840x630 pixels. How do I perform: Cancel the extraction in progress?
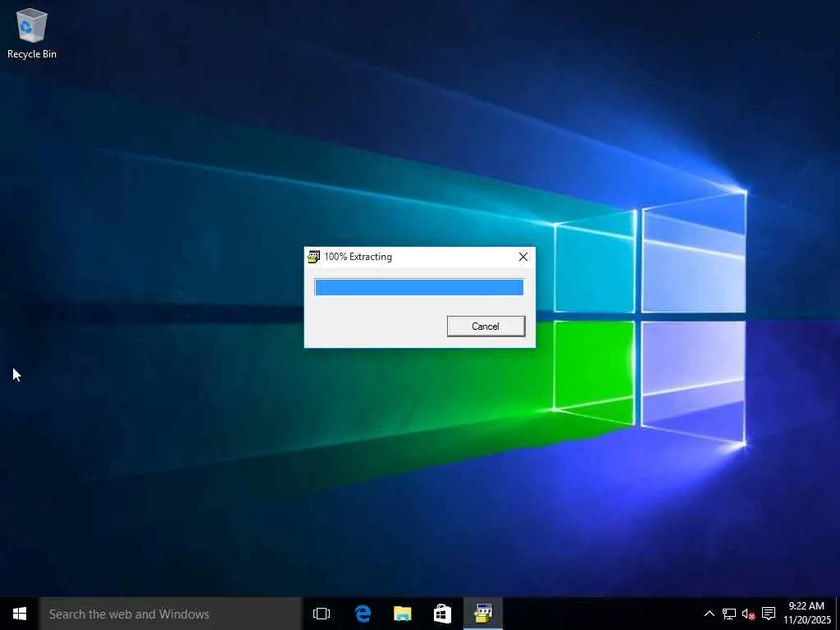[486, 326]
